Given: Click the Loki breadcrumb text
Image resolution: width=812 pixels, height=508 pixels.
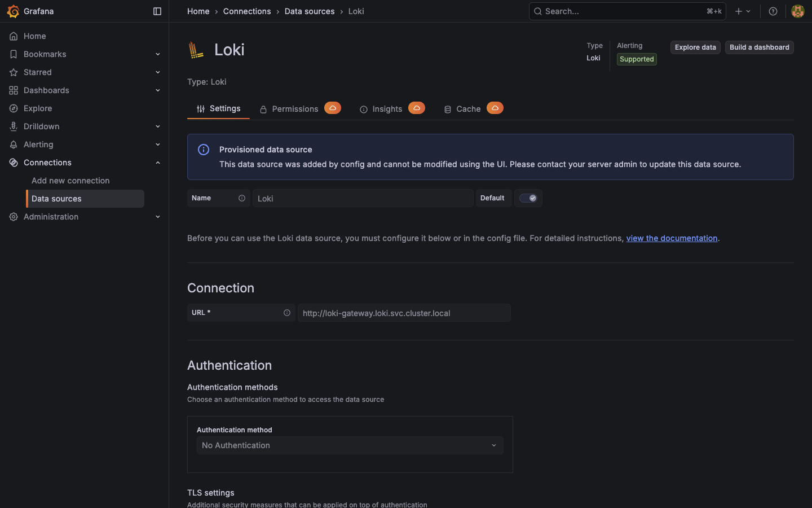Looking at the screenshot, I should point(356,11).
